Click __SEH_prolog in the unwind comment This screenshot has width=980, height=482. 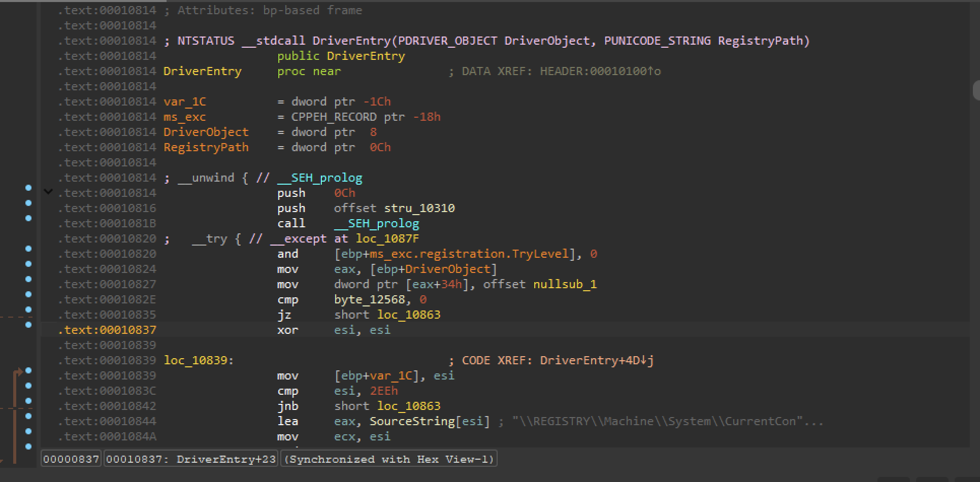pos(320,178)
